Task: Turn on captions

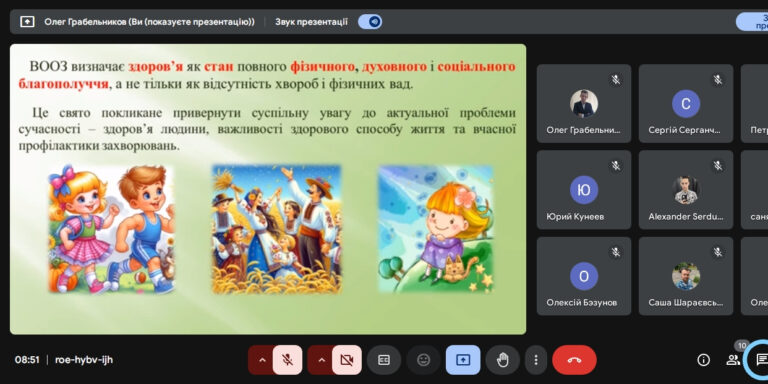Action: point(384,360)
